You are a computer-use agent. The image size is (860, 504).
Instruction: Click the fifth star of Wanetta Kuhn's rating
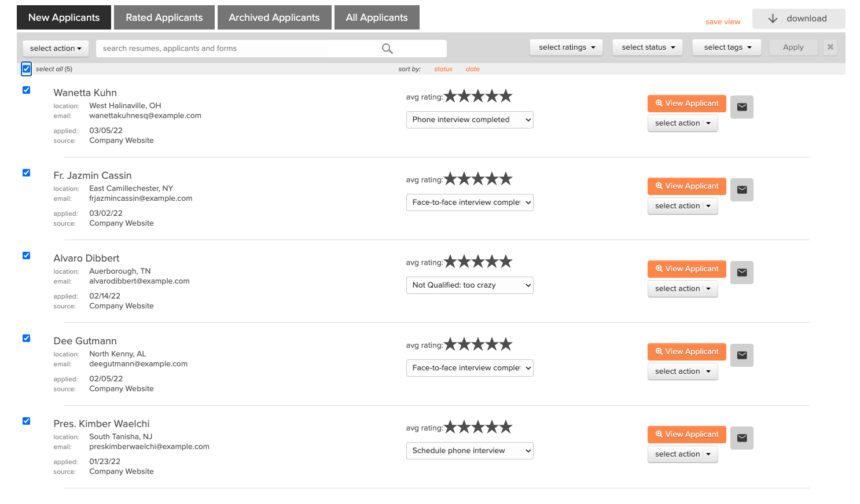click(506, 96)
